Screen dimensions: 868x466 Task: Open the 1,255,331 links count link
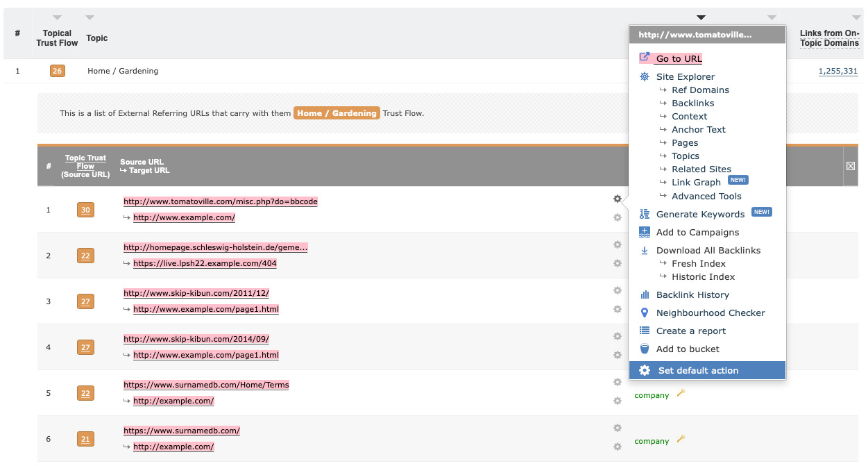click(x=837, y=70)
